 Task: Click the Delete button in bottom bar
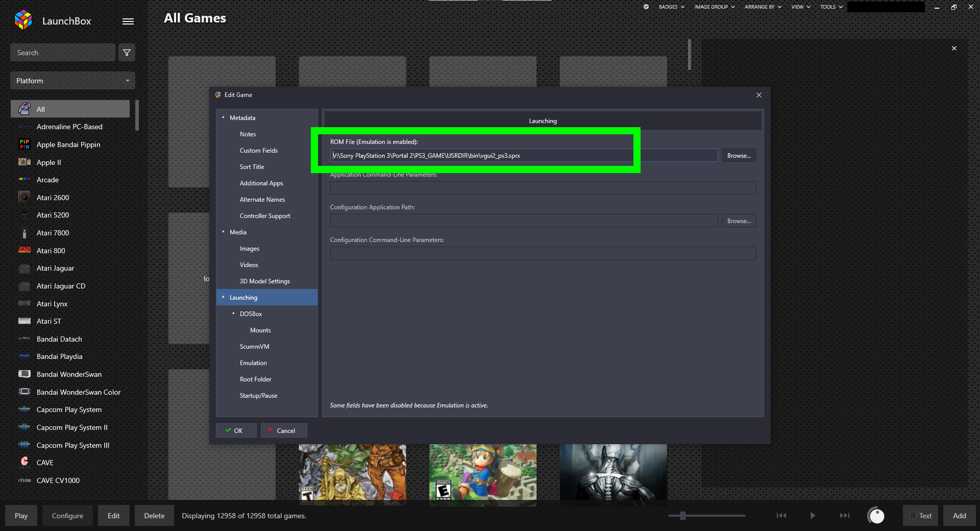(154, 516)
